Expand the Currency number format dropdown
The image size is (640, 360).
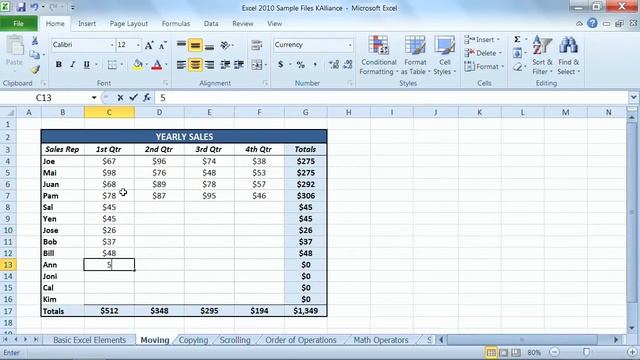350,45
